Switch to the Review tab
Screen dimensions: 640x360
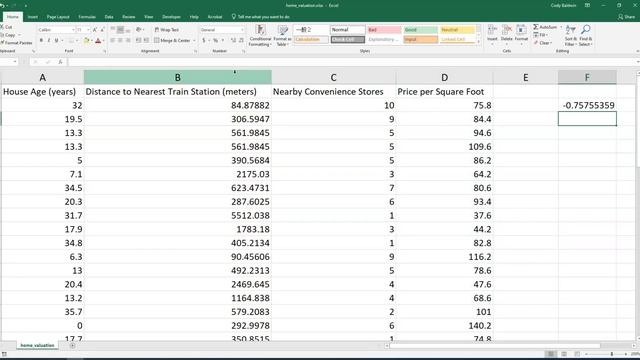pyautogui.click(x=129, y=17)
